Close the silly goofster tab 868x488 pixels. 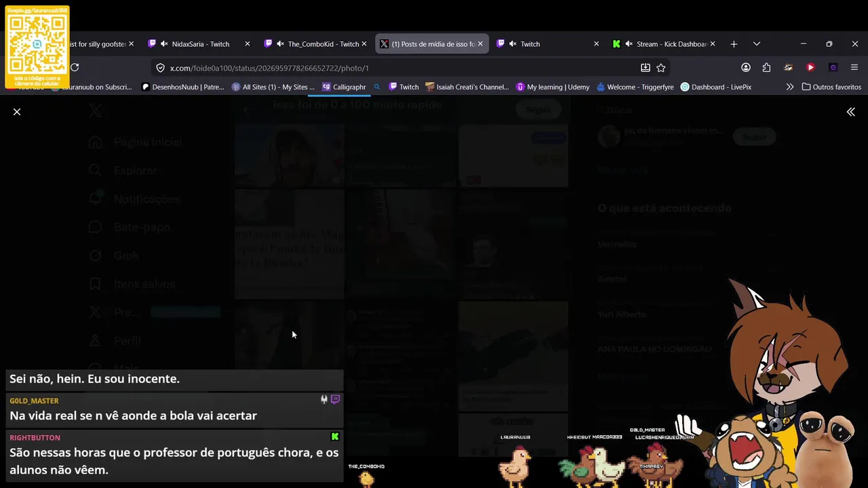(x=132, y=44)
